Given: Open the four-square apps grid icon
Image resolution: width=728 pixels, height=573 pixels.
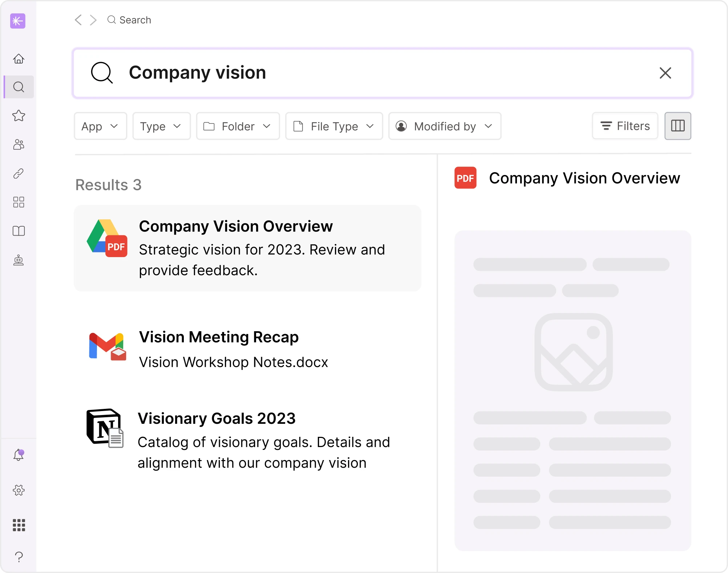Looking at the screenshot, I should 19,202.
